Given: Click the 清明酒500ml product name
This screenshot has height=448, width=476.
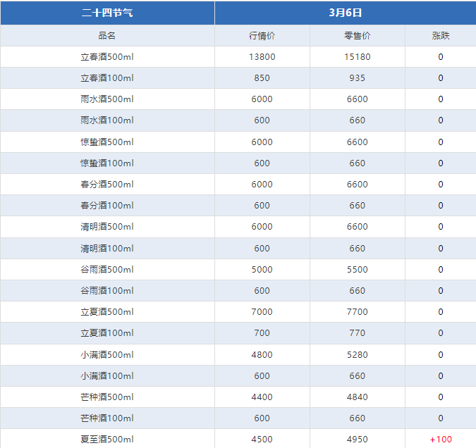Looking at the screenshot, I should pyautogui.click(x=107, y=227).
